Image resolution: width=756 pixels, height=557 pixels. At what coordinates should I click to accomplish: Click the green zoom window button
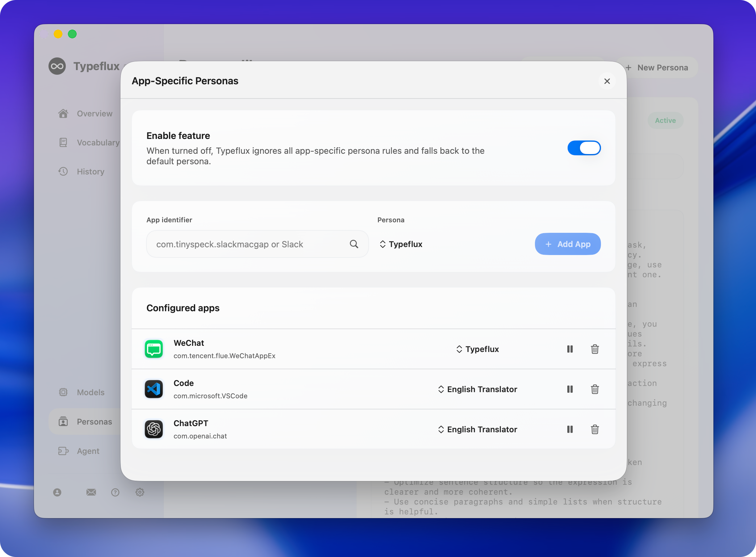point(72,34)
